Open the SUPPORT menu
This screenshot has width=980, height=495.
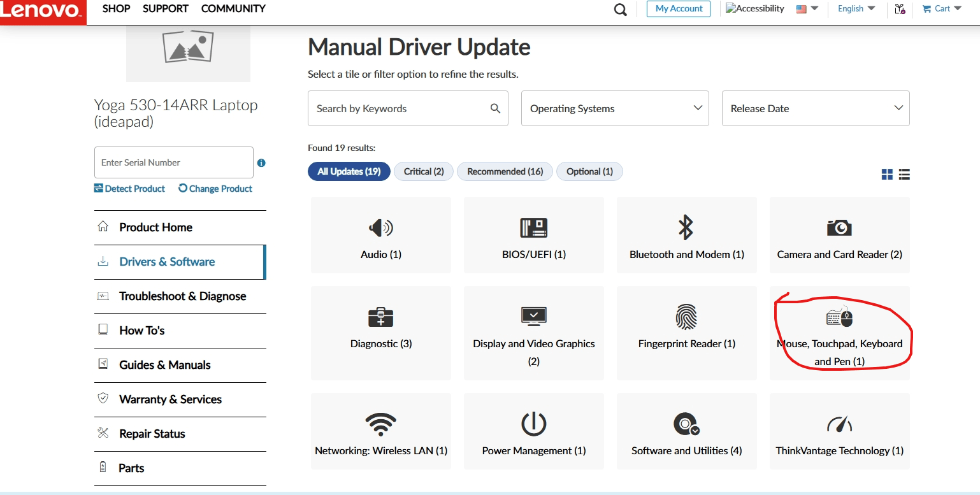pos(166,9)
